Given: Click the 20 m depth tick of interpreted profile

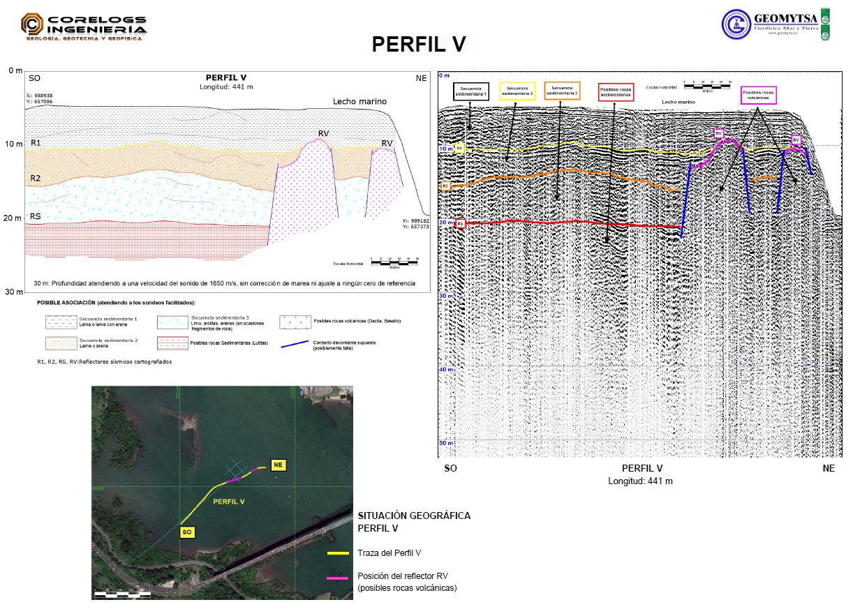Looking at the screenshot, I should 13,218.
